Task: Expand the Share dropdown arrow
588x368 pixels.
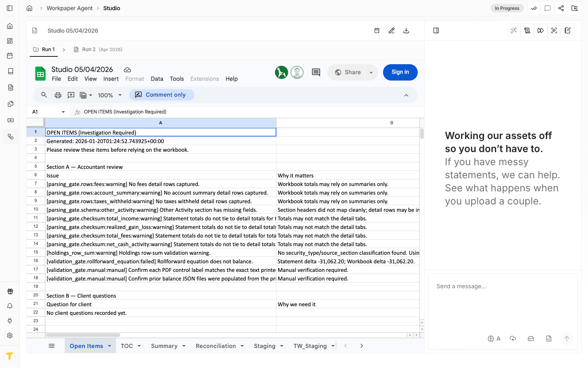Action: [x=371, y=72]
